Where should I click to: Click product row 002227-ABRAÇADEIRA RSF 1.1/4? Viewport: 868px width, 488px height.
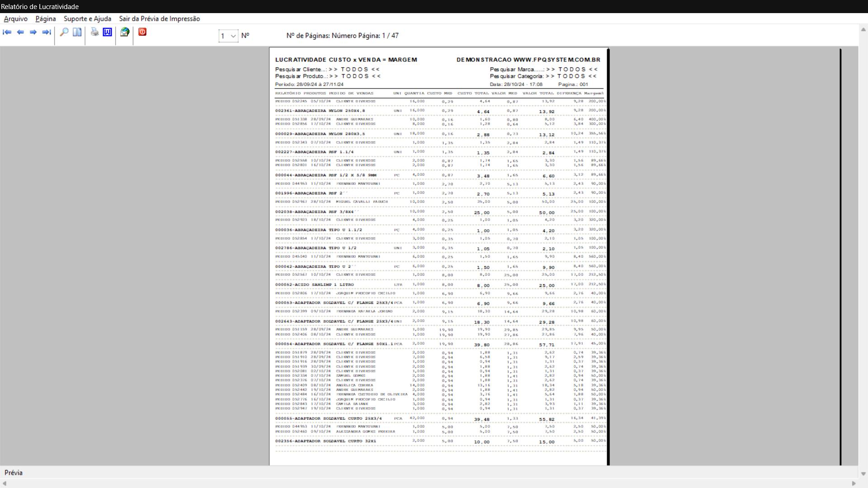440,152
